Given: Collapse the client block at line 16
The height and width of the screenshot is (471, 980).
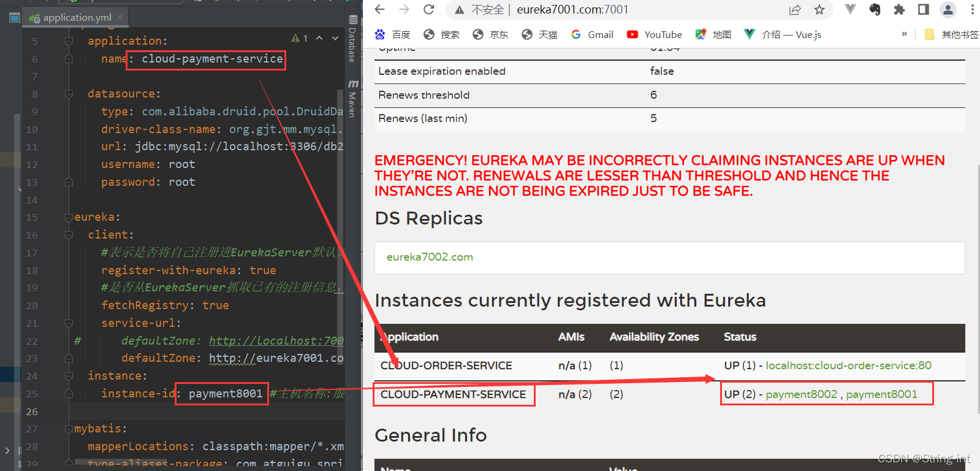Looking at the screenshot, I should click(x=69, y=235).
